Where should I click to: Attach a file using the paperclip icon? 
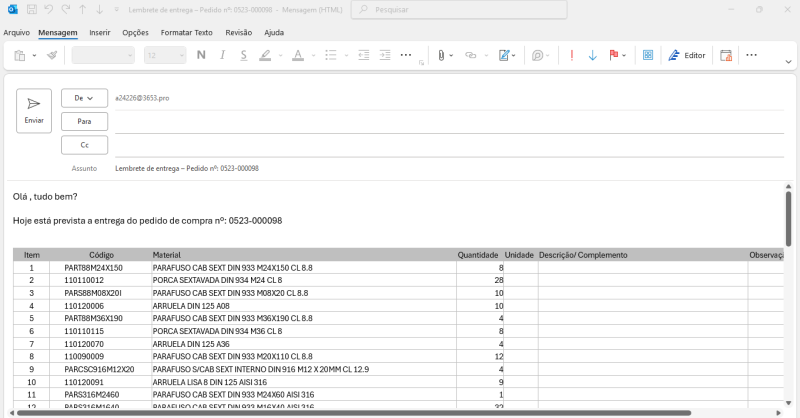coord(439,55)
